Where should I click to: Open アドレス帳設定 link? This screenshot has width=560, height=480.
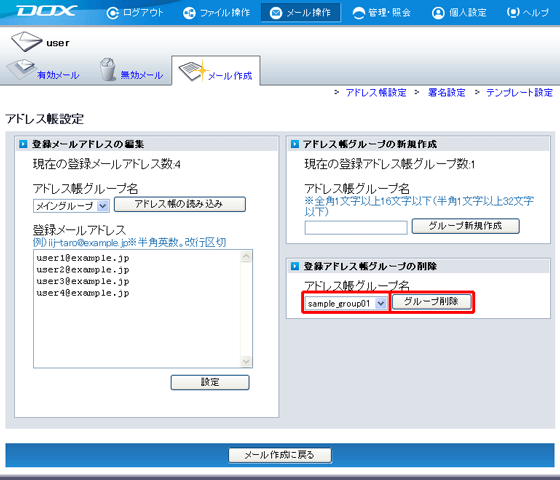point(376,92)
